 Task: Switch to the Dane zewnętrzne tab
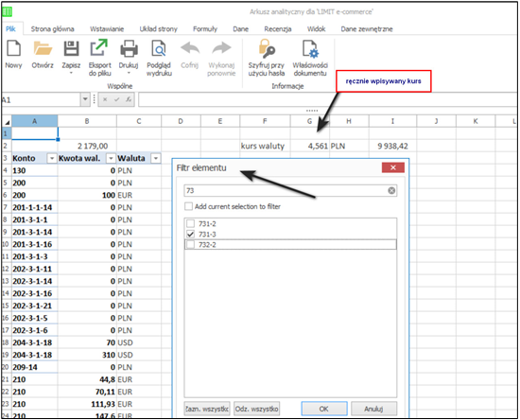pyautogui.click(x=367, y=29)
